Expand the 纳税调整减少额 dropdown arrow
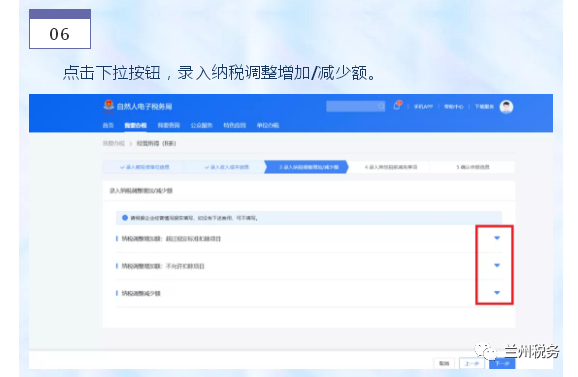Screen dimensions: 578x377 pyautogui.click(x=497, y=293)
